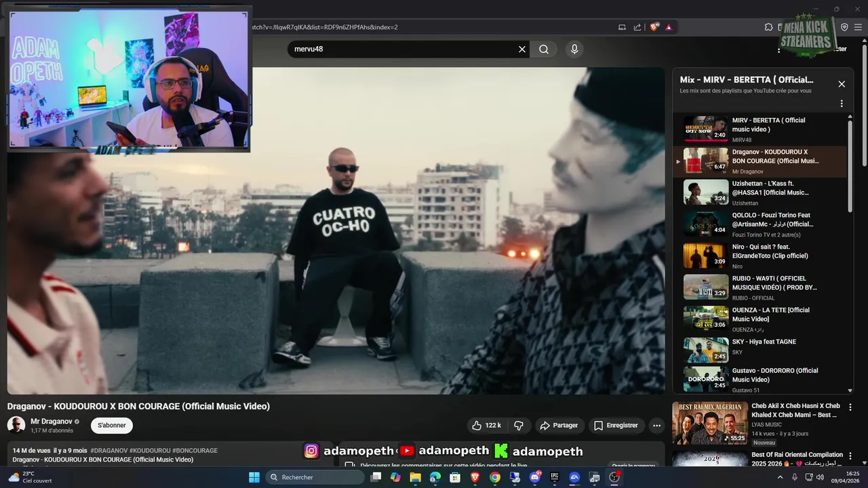Image resolution: width=868 pixels, height=488 pixels.
Task: Clear the YouTube search box text
Action: pyautogui.click(x=522, y=49)
